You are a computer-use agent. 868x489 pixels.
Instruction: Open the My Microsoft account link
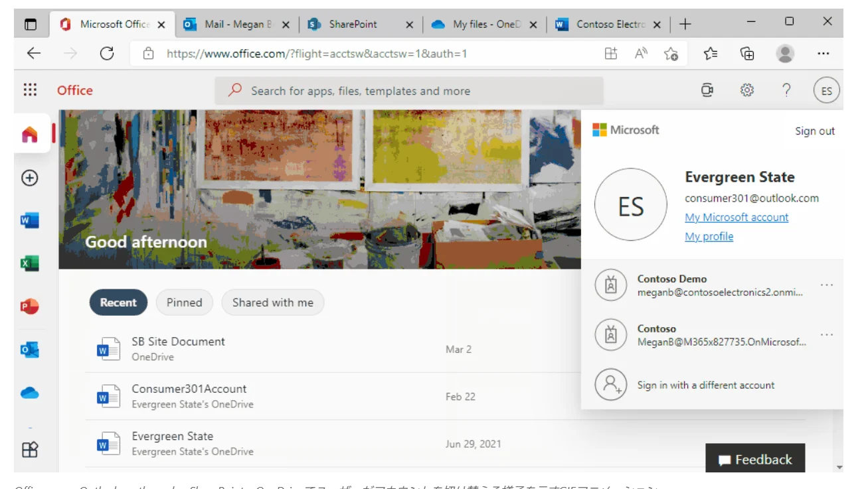tap(736, 217)
